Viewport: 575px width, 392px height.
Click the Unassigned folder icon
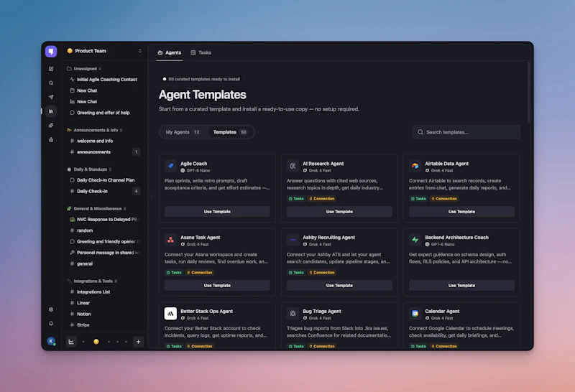pos(69,68)
